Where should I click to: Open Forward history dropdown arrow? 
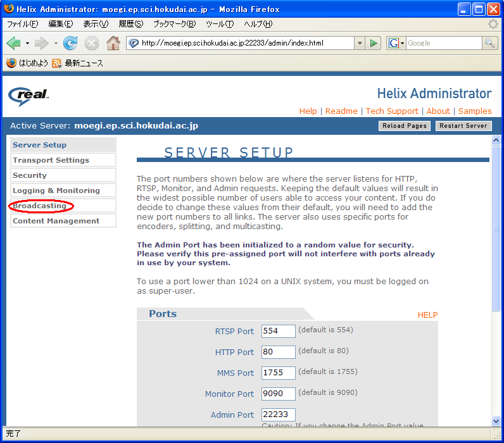click(x=56, y=43)
